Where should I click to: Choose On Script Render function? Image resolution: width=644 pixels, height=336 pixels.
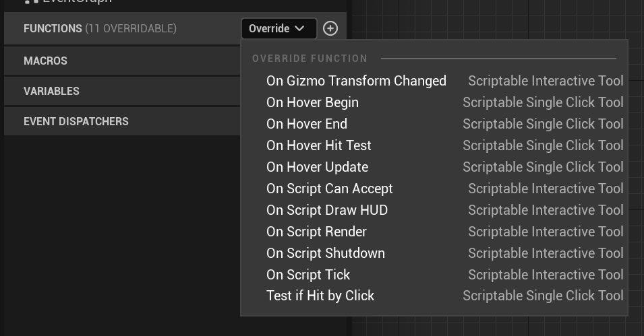tap(316, 232)
